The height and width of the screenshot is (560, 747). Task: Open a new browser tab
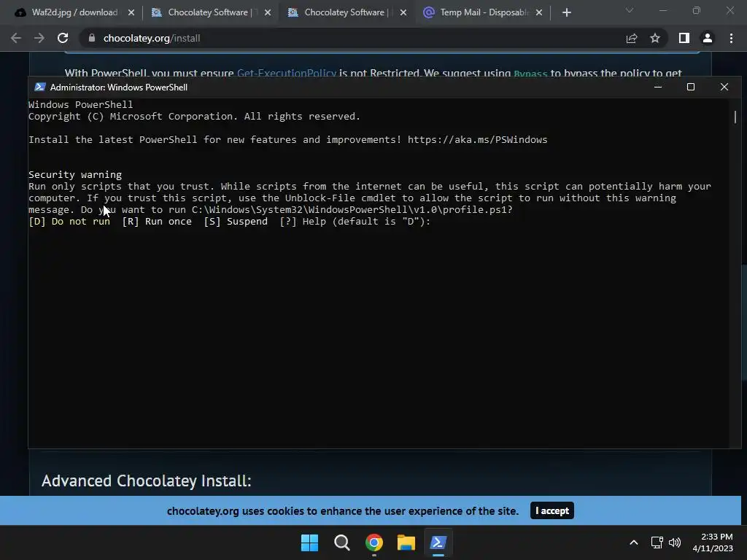coord(566,12)
